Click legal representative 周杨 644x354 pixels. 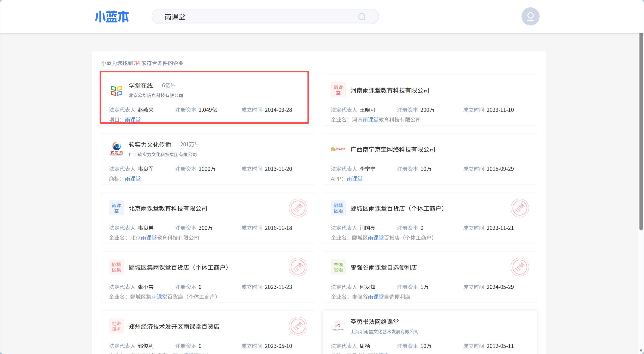click(365, 346)
